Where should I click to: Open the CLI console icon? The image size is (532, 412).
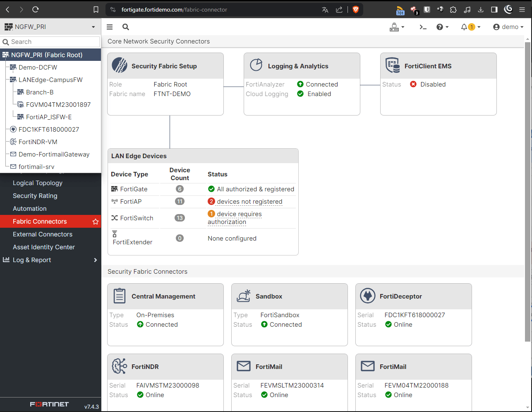423,27
